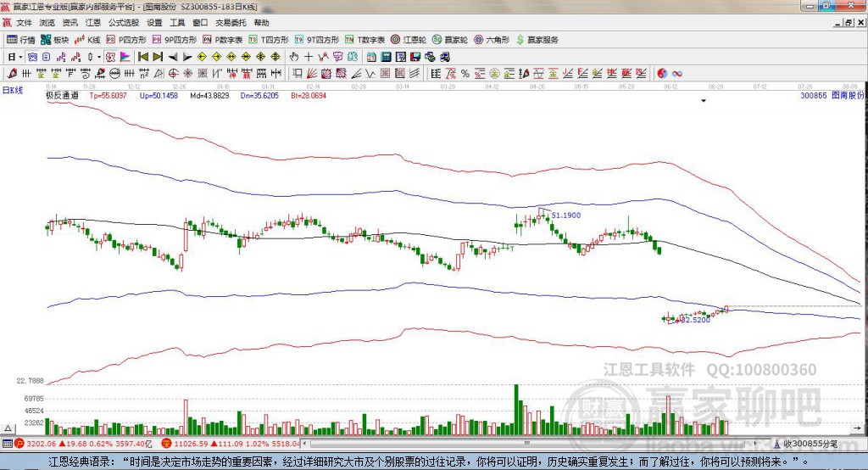Click the 51.1900 high price label

(566, 215)
